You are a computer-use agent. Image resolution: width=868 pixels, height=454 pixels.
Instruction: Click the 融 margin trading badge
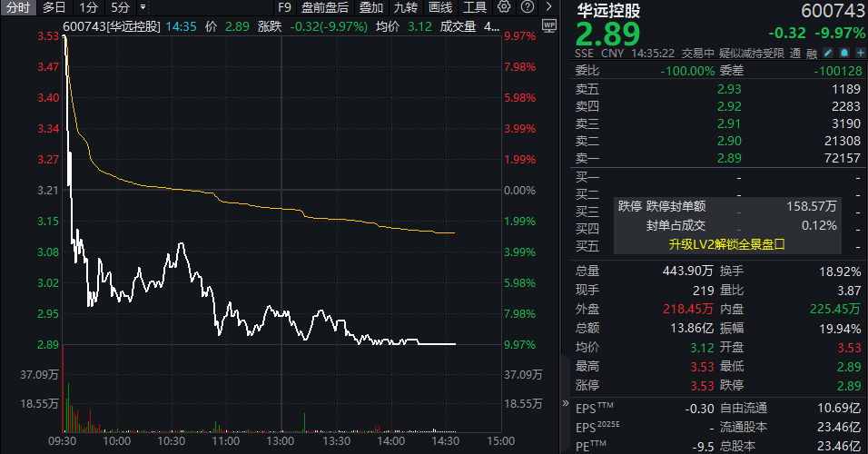pyautogui.click(x=810, y=53)
